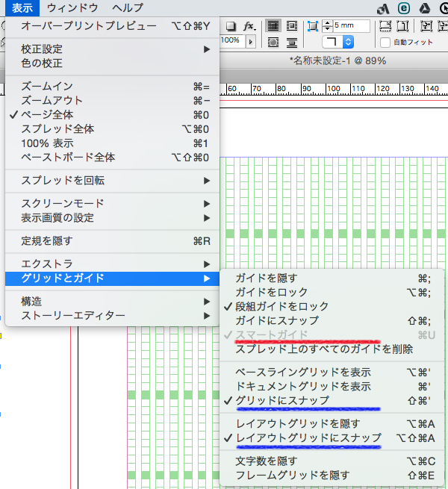The height and width of the screenshot is (489, 448).
Task: Select the no text wrap icon
Action: [x=273, y=26]
